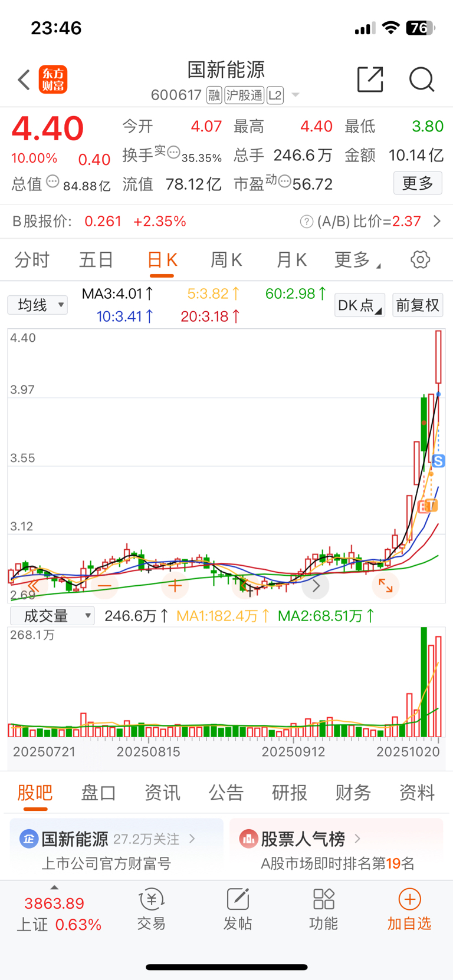Tap the 融 margin tag icon
453x980 pixels.
tap(214, 95)
